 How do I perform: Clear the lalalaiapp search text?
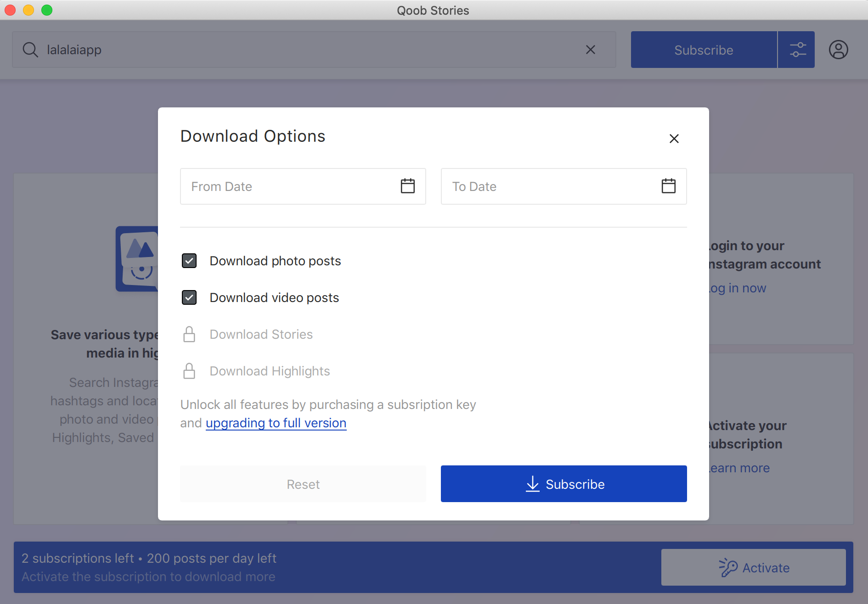pos(591,50)
